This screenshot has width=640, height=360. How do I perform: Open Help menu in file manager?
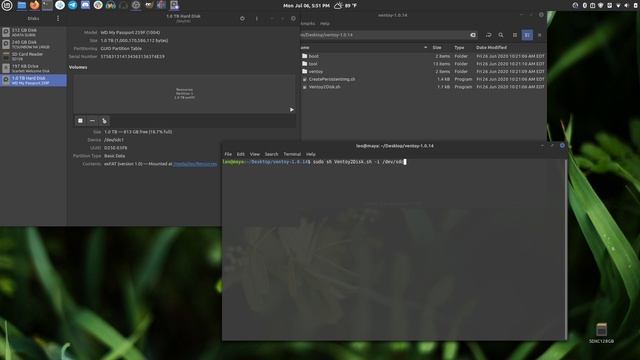tap(324, 24)
